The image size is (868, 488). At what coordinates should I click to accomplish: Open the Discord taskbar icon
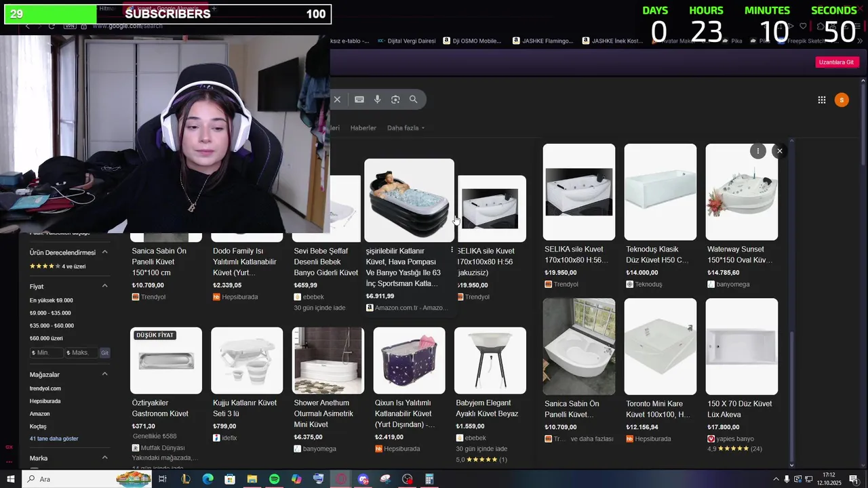pos(363,479)
